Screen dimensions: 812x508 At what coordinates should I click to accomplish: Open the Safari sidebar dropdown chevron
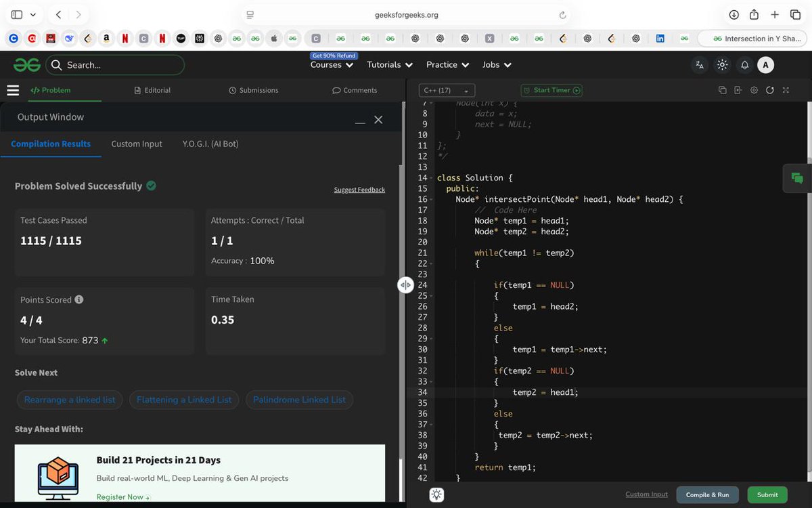(x=32, y=15)
